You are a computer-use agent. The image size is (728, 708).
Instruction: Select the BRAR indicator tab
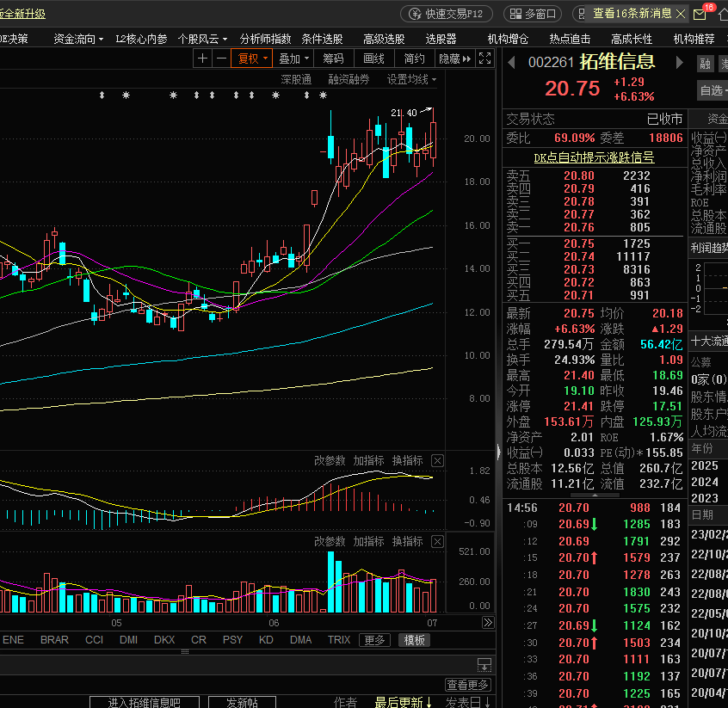click(x=54, y=640)
